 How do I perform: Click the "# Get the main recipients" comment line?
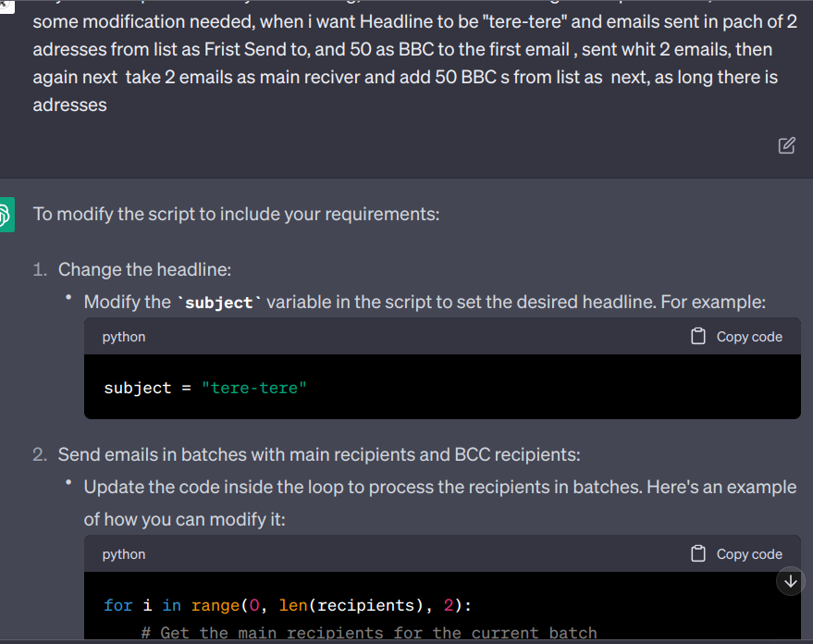pos(369,634)
